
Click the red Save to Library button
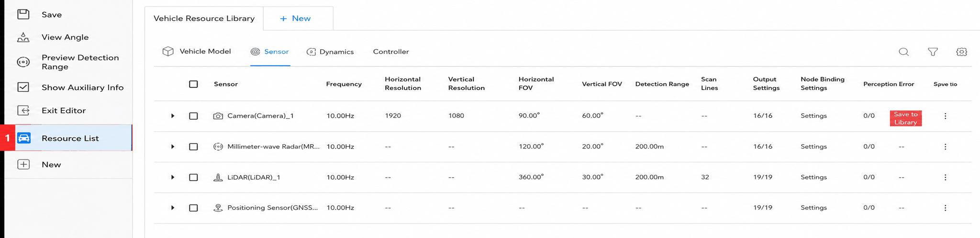905,118
